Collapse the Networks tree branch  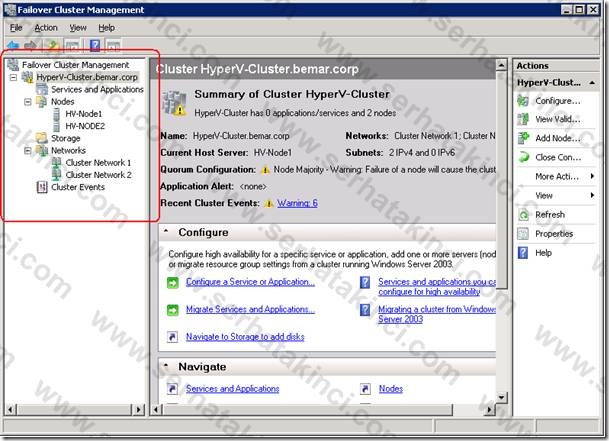tap(28, 151)
